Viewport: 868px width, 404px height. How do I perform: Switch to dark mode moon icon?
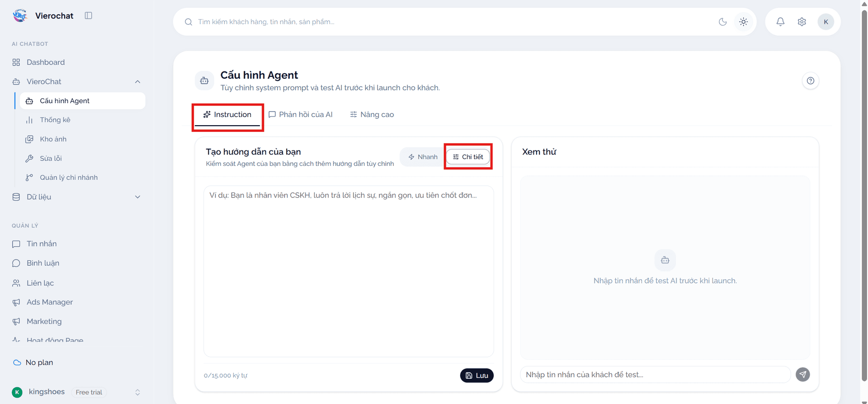[722, 22]
